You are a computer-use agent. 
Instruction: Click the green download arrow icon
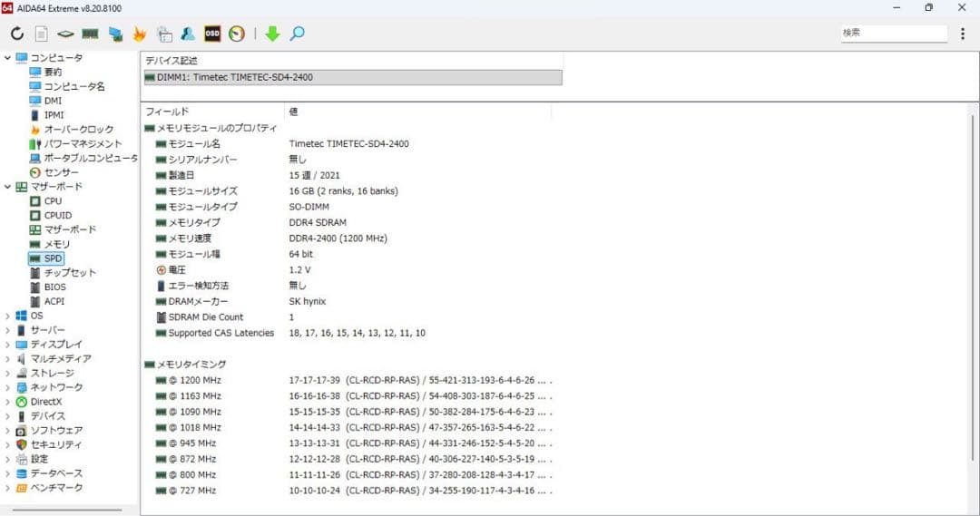point(272,34)
